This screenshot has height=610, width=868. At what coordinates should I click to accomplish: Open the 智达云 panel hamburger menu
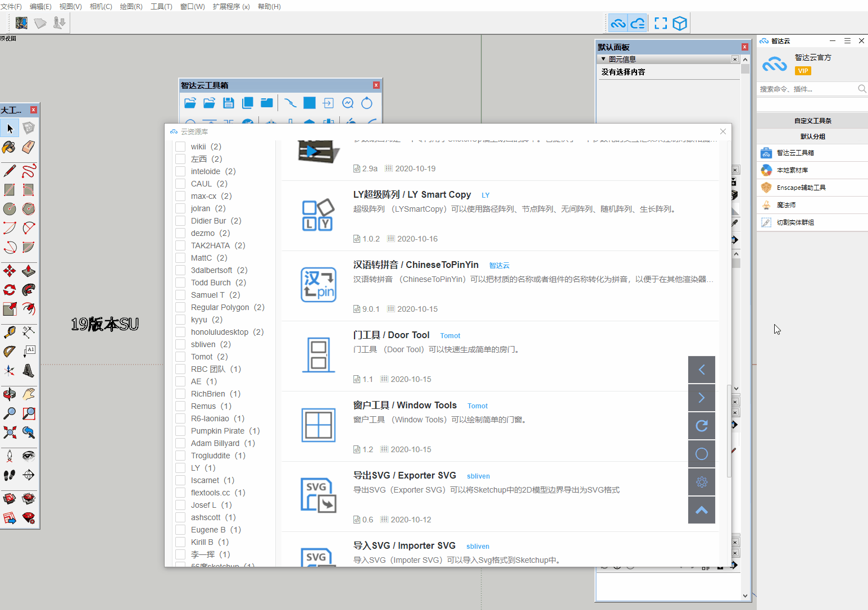point(847,41)
